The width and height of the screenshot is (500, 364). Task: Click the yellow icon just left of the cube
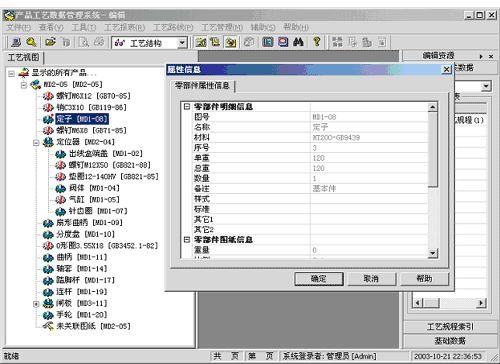click(x=231, y=42)
